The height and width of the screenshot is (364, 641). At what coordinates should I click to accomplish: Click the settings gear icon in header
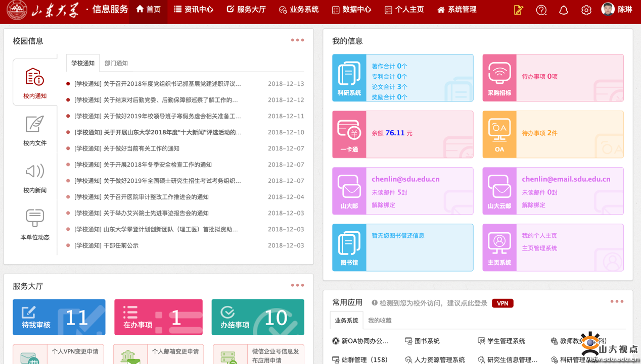pos(586,10)
